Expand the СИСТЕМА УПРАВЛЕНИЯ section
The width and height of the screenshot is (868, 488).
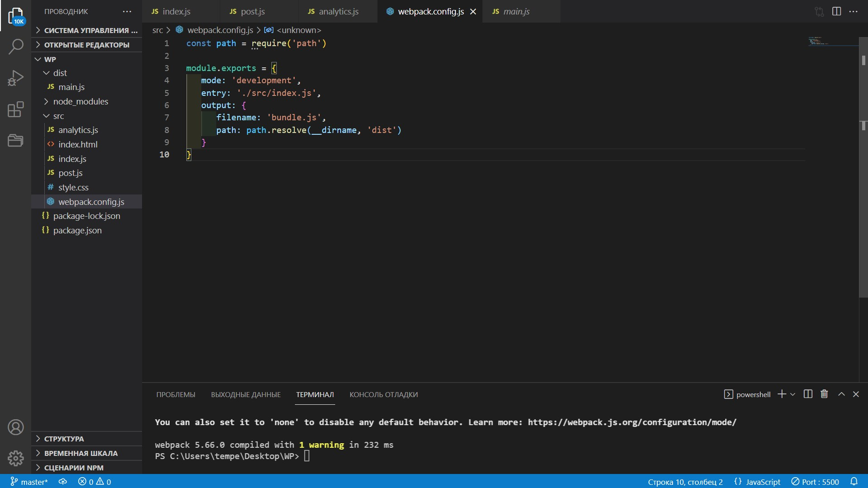pyautogui.click(x=87, y=30)
